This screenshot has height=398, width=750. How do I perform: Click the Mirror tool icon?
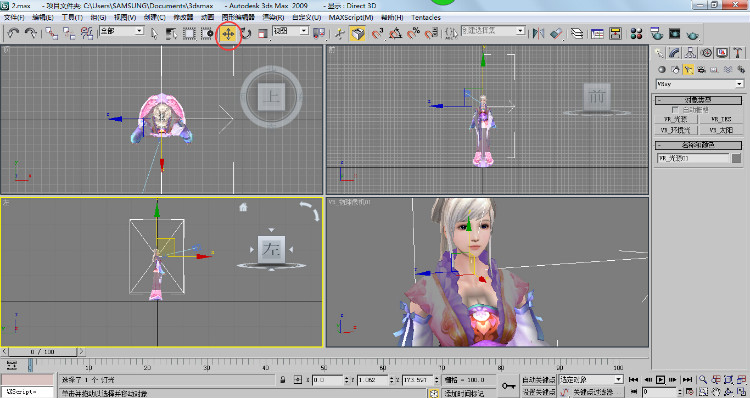pyautogui.click(x=539, y=33)
